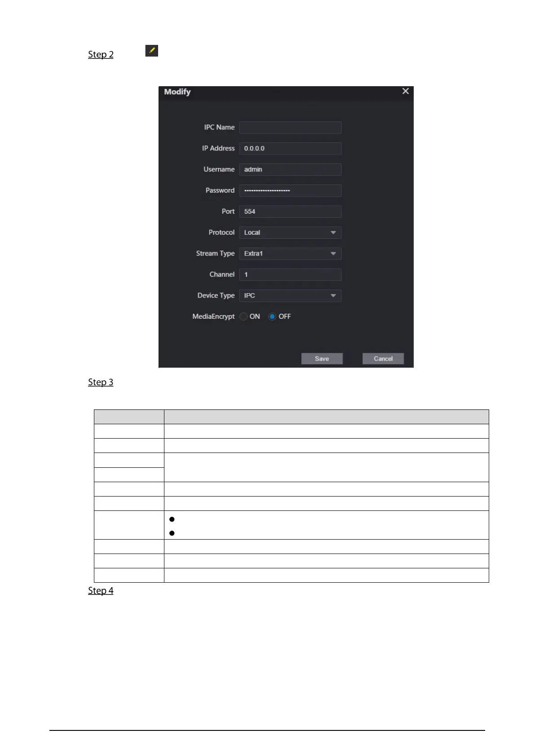Screen dimensions: 535x756
Task: Click the Step 2 heading
Action: coord(101,54)
